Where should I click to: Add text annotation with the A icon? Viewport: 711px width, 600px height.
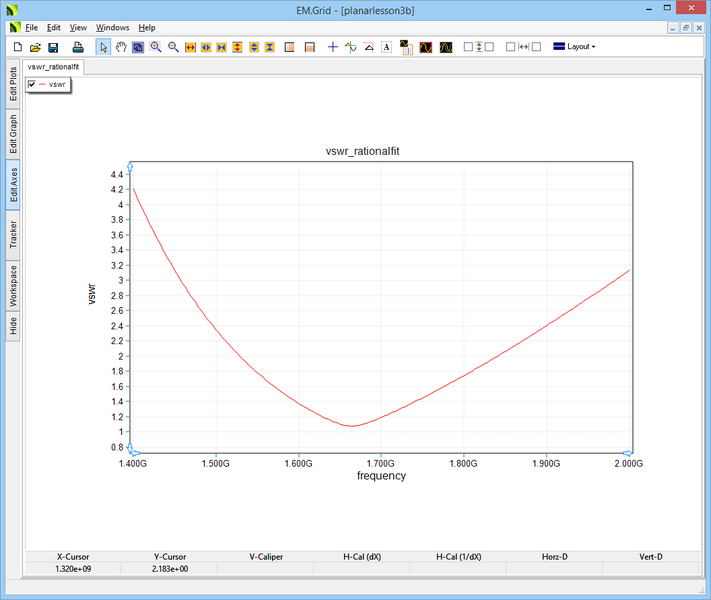click(x=386, y=47)
